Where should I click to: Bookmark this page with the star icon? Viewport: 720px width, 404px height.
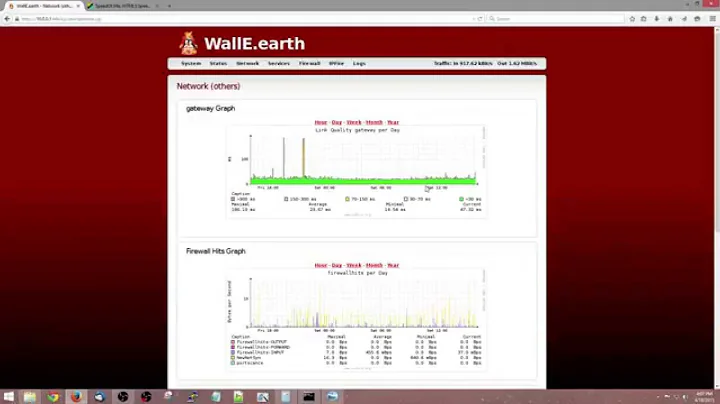pyautogui.click(x=632, y=19)
